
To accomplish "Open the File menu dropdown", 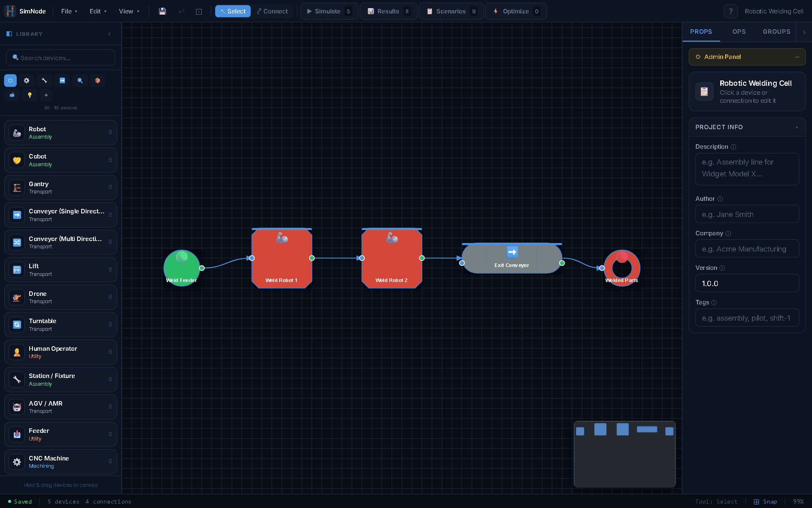I will point(69,11).
